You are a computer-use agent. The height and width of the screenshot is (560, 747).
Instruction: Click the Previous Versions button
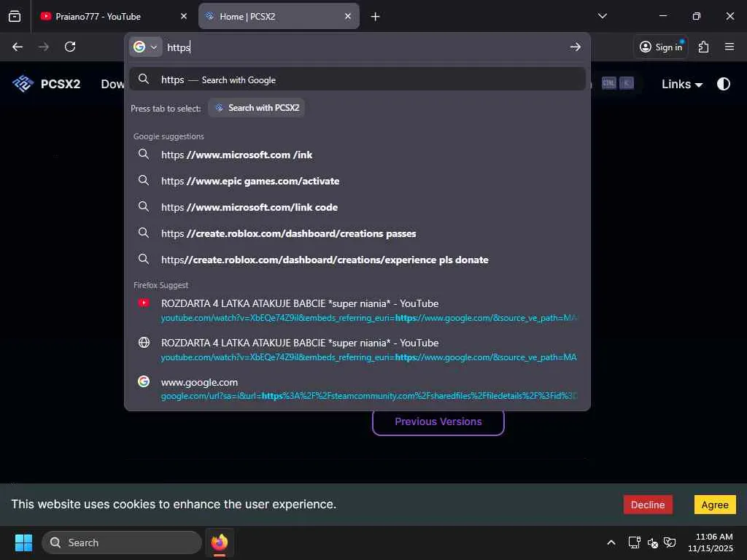[438, 421]
